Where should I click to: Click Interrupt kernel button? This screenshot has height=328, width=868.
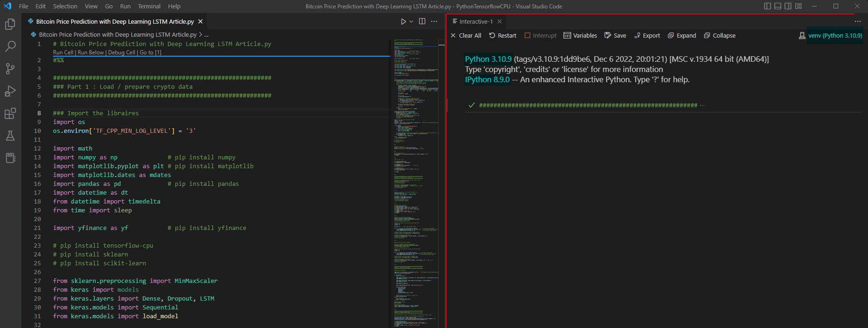point(540,35)
